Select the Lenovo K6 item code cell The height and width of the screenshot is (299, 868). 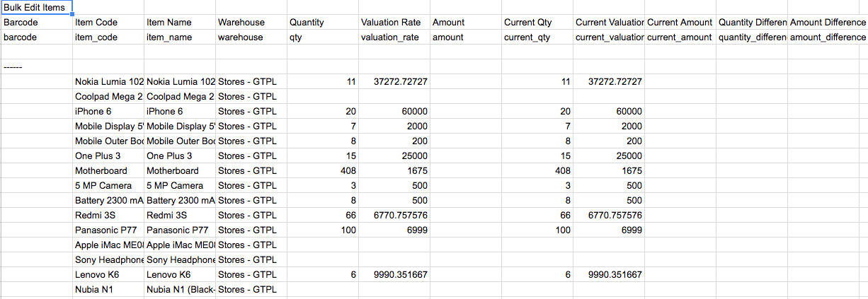(108, 275)
